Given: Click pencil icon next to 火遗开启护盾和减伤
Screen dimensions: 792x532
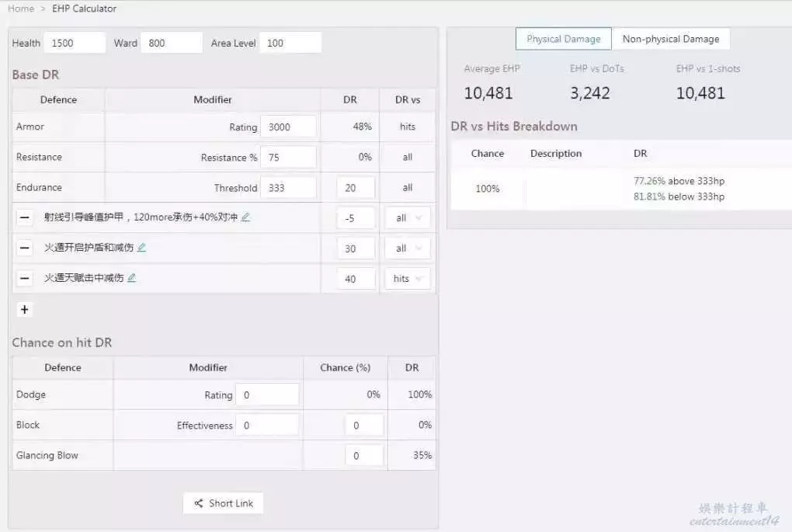Looking at the screenshot, I should (x=141, y=248).
